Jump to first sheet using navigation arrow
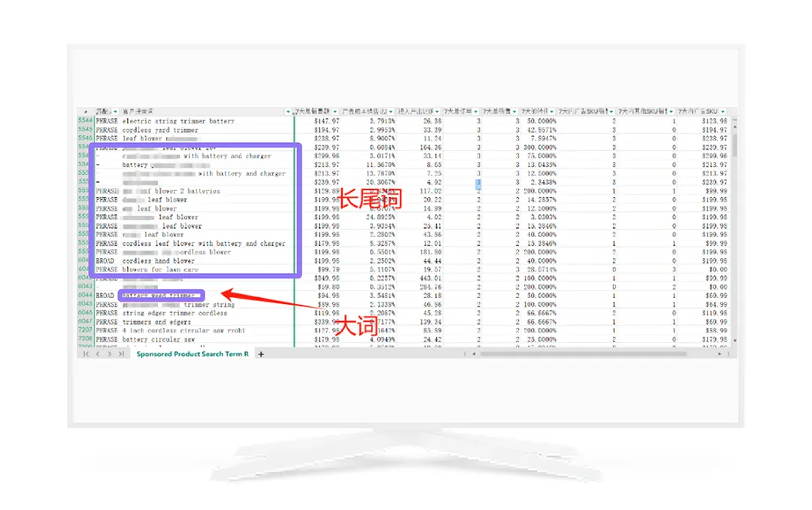Image resolution: width=812 pixels, height=510 pixels. (86, 354)
